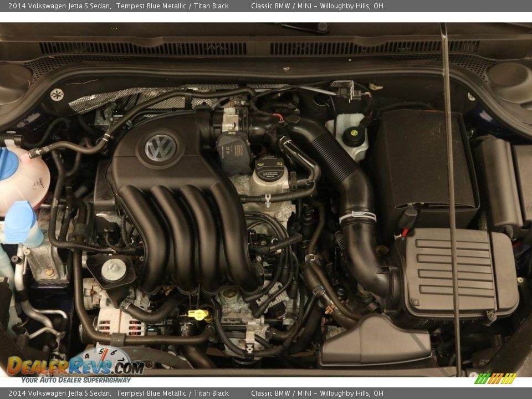Viewport: 532px width, 399px height.
Task: Click the black oil filler cap
Action: 270,168
